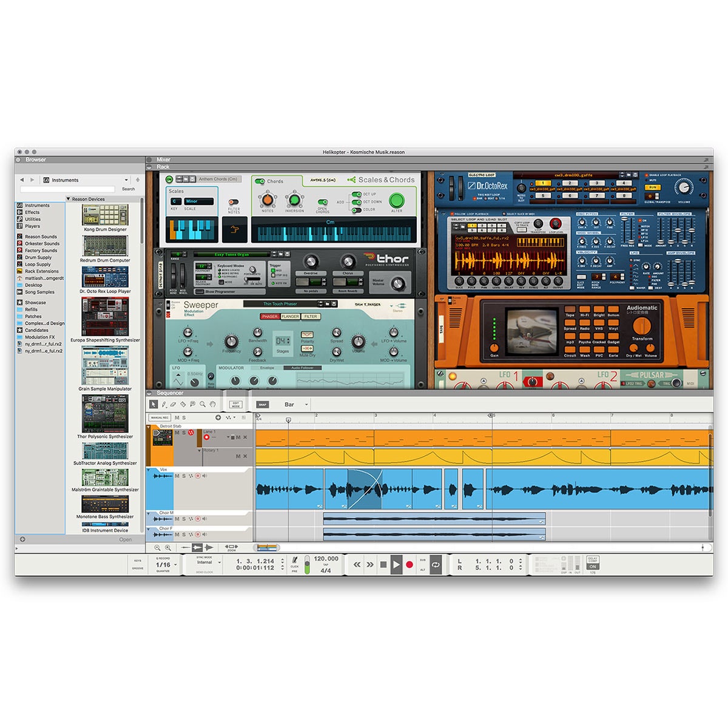Image resolution: width=728 pixels, height=728 pixels.
Task: Delete Lane 1 with its X button
Action: 245,437
